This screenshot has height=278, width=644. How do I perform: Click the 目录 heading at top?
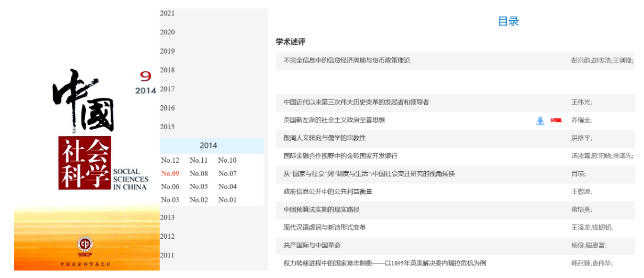[508, 21]
